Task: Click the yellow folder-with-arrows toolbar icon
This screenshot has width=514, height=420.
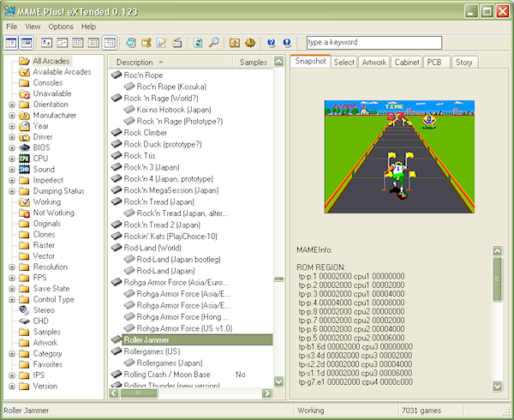Action: click(x=146, y=43)
